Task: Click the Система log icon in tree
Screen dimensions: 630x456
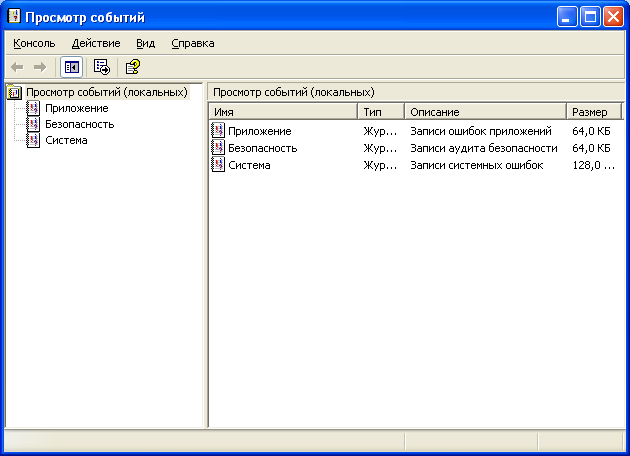Action: tap(33, 141)
